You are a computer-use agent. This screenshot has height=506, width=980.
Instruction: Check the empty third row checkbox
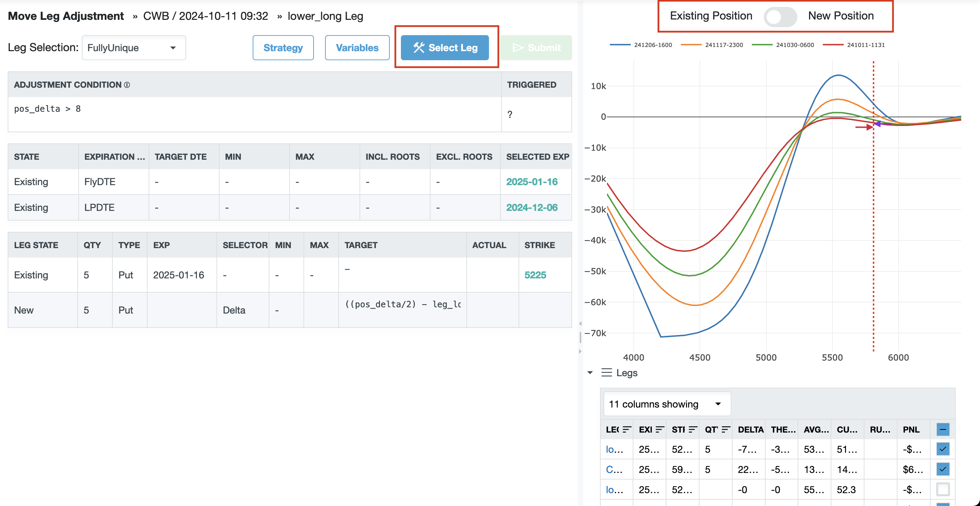click(x=942, y=489)
